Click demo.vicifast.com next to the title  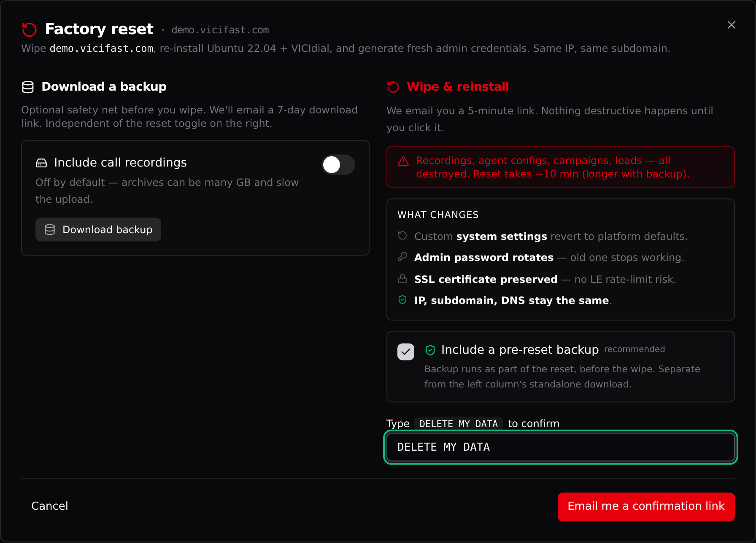tap(220, 30)
